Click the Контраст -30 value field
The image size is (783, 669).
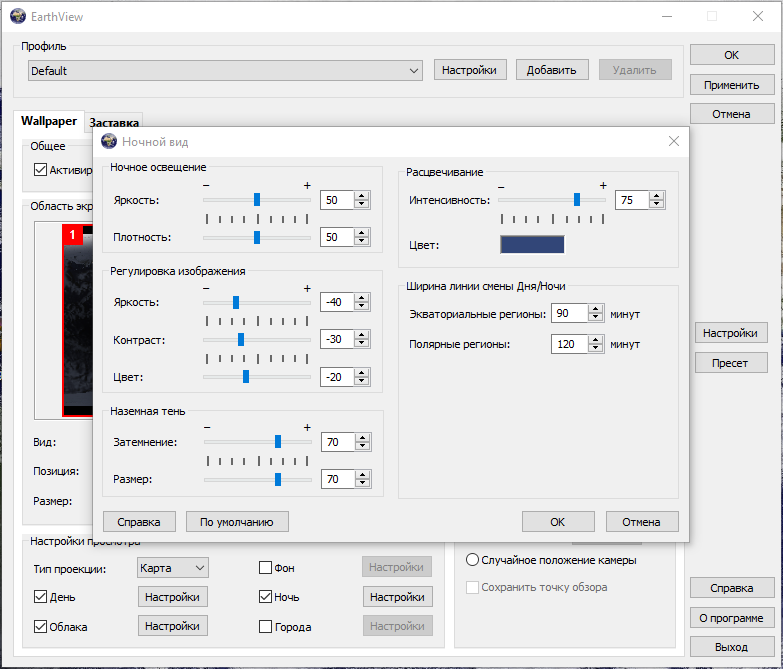(x=337, y=339)
